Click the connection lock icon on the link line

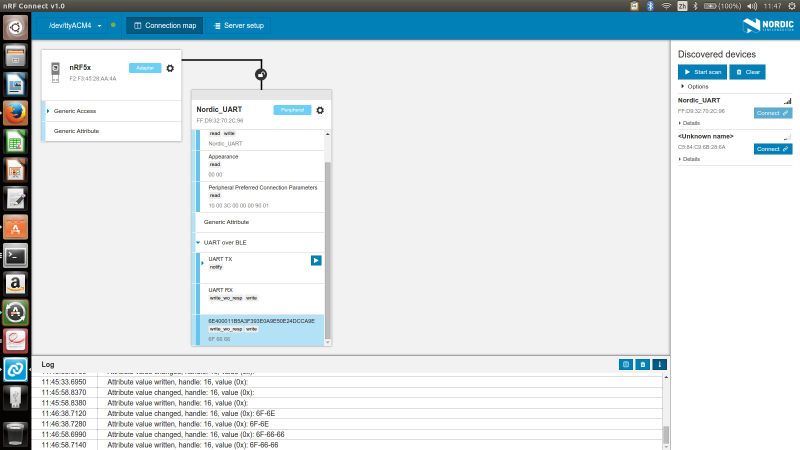pos(261,74)
